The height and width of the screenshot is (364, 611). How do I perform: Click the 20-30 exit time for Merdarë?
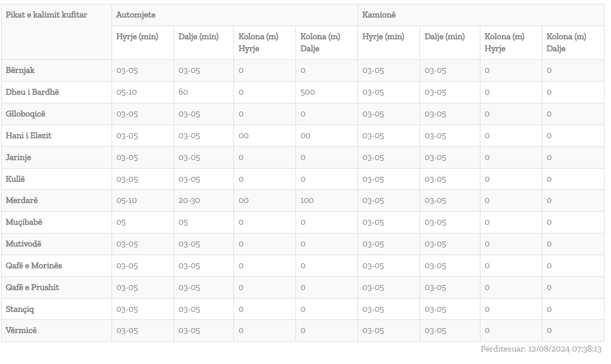pyautogui.click(x=189, y=200)
